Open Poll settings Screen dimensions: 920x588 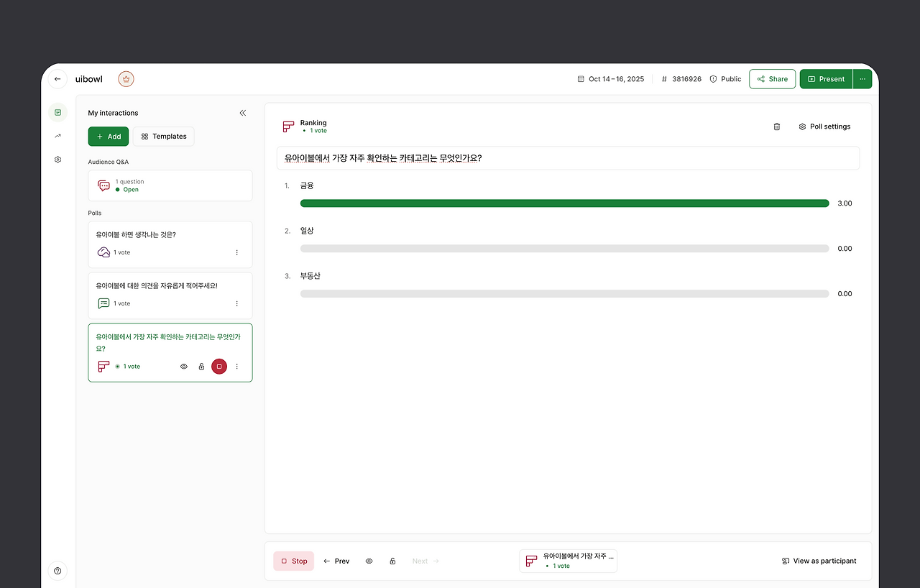pyautogui.click(x=824, y=127)
